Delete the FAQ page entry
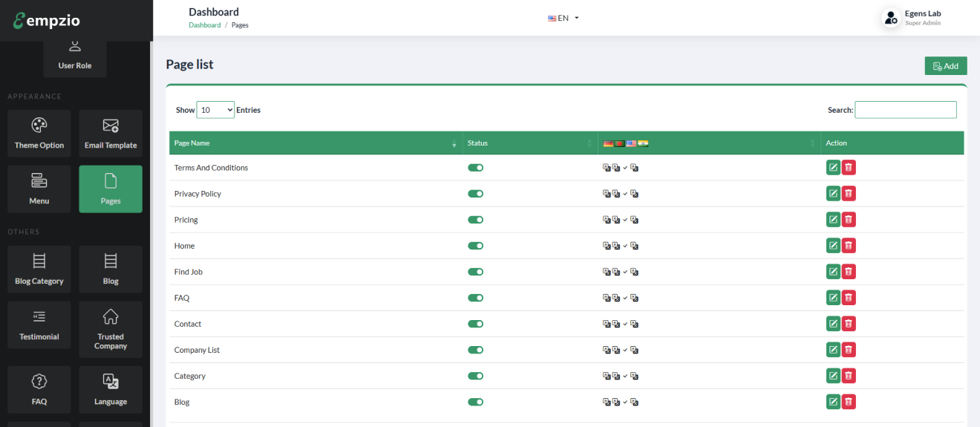 [x=849, y=298]
